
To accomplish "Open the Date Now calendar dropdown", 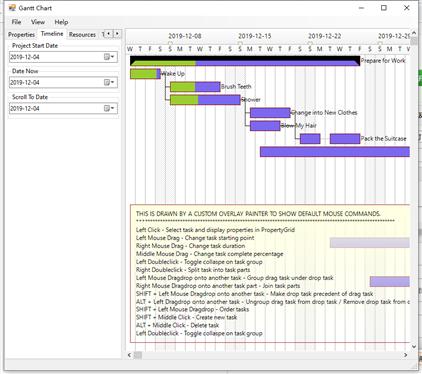I will pyautogui.click(x=109, y=82).
